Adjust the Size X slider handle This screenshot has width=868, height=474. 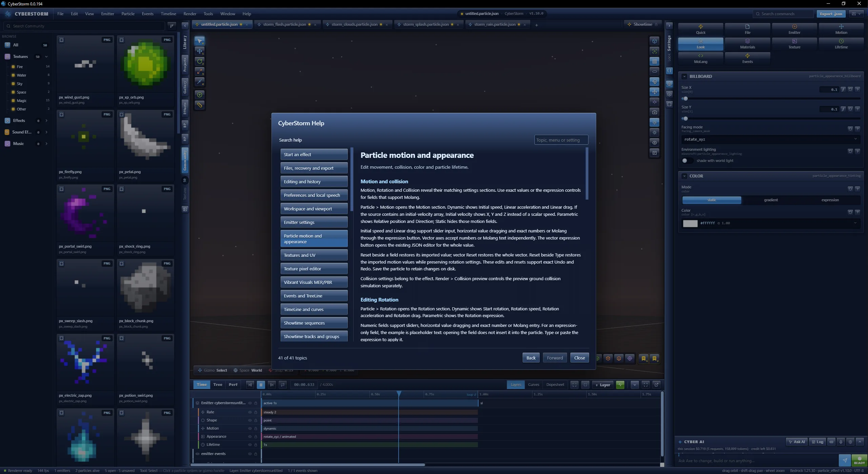pos(685,99)
